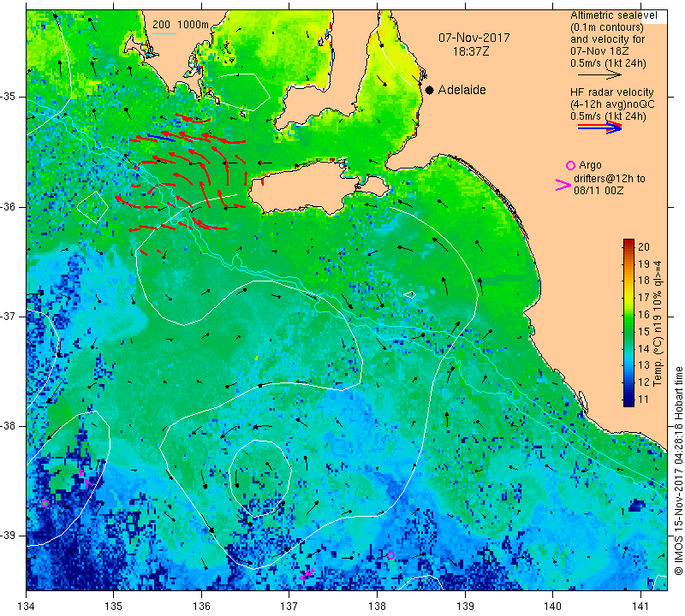Click the black altimetric velocity legend arrow
Screen dimensions: 685x616
pyautogui.click(x=599, y=75)
